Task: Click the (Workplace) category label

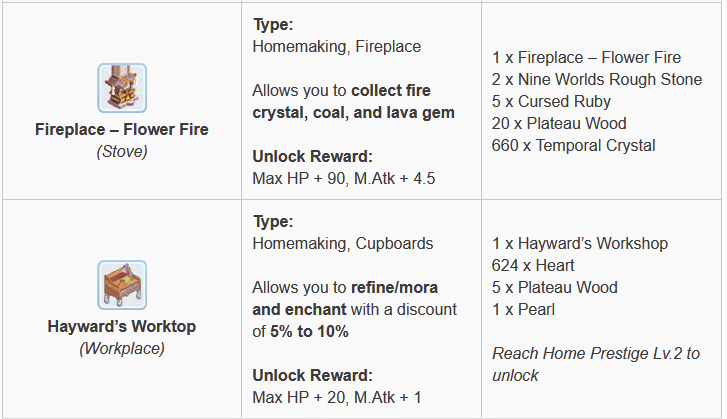Action: tap(122, 349)
